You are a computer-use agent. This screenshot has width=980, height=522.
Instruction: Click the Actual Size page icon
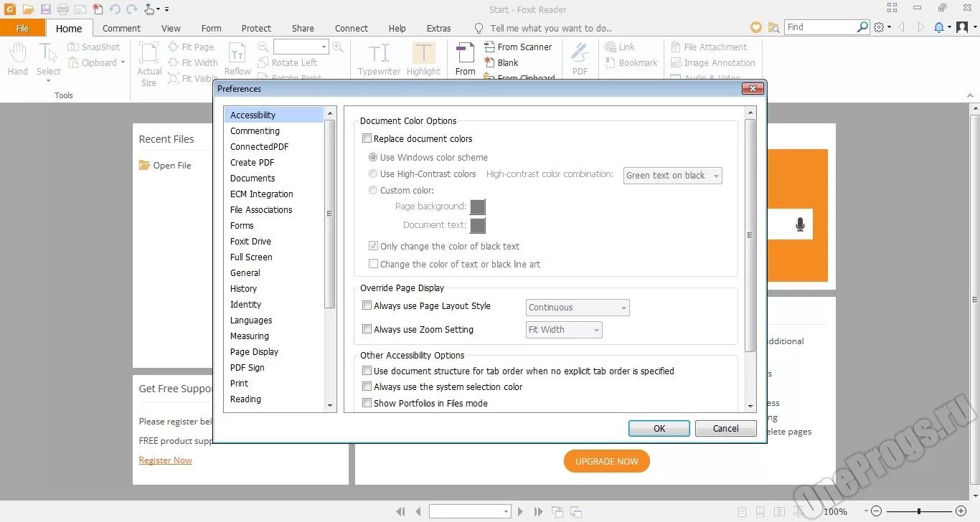[x=149, y=65]
